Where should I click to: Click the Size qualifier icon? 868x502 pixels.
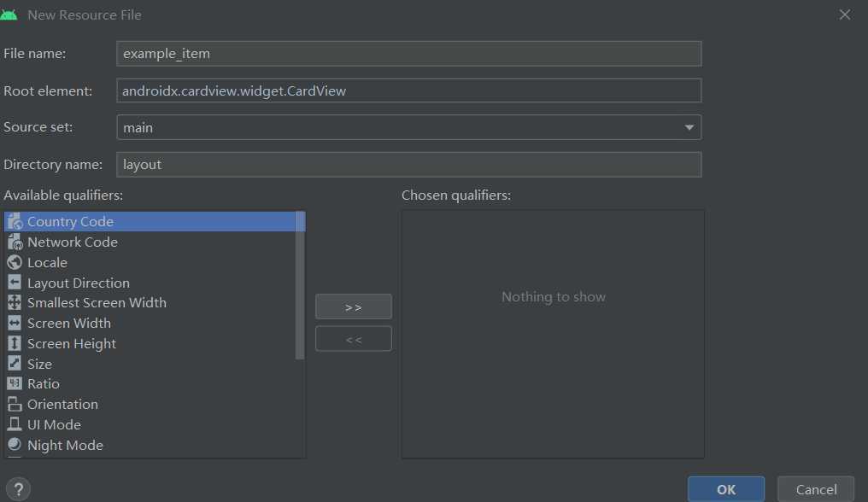point(15,364)
